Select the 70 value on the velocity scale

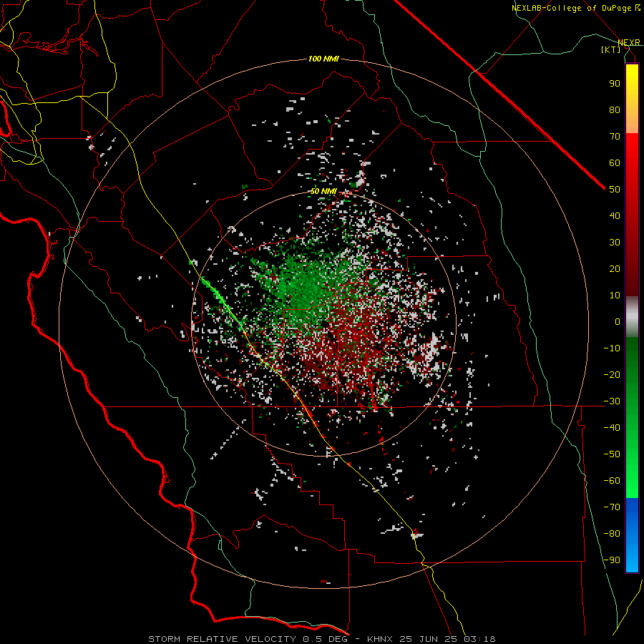(x=615, y=137)
